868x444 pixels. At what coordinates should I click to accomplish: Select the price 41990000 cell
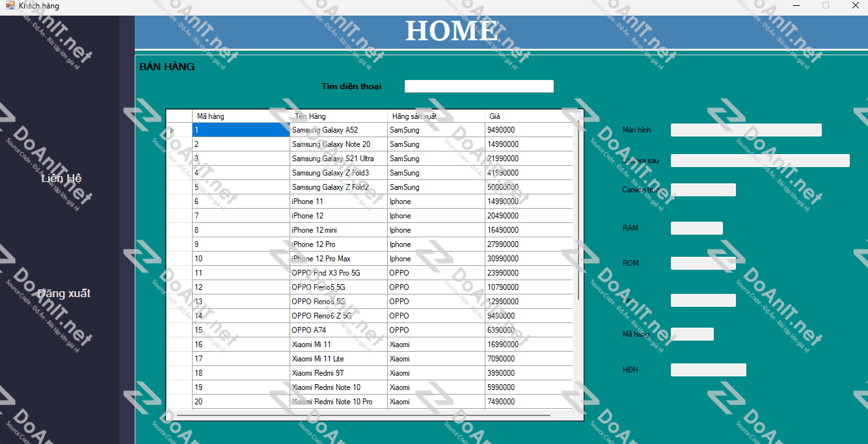click(x=529, y=173)
